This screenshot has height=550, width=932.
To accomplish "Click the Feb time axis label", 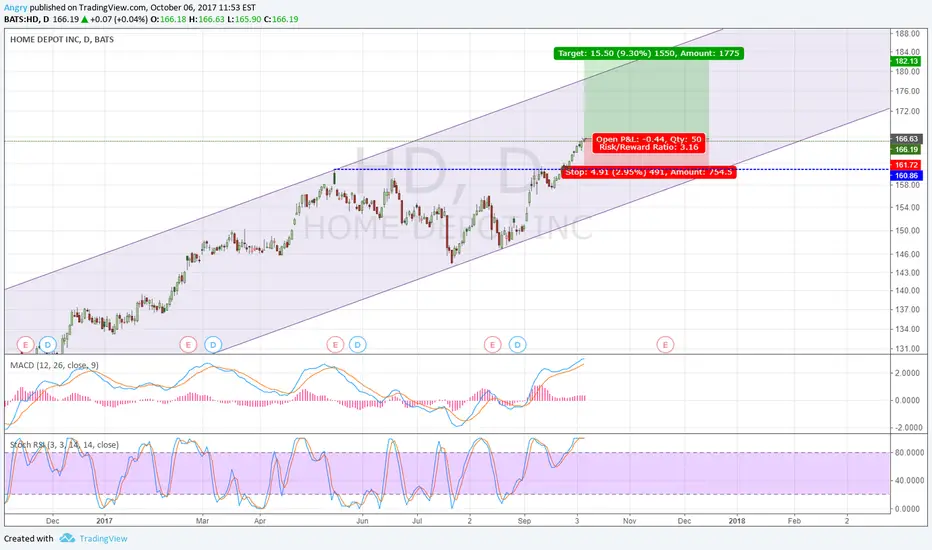I will click(x=794, y=521).
